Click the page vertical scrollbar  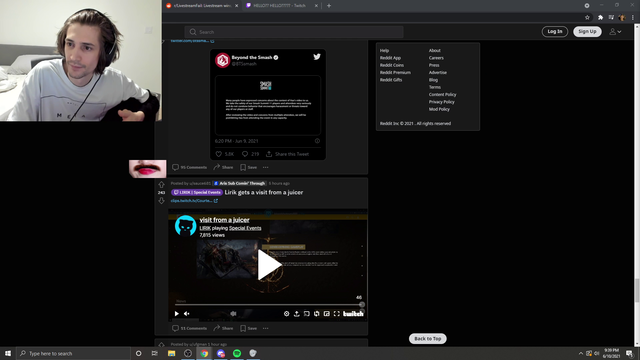pyautogui.click(x=637, y=291)
